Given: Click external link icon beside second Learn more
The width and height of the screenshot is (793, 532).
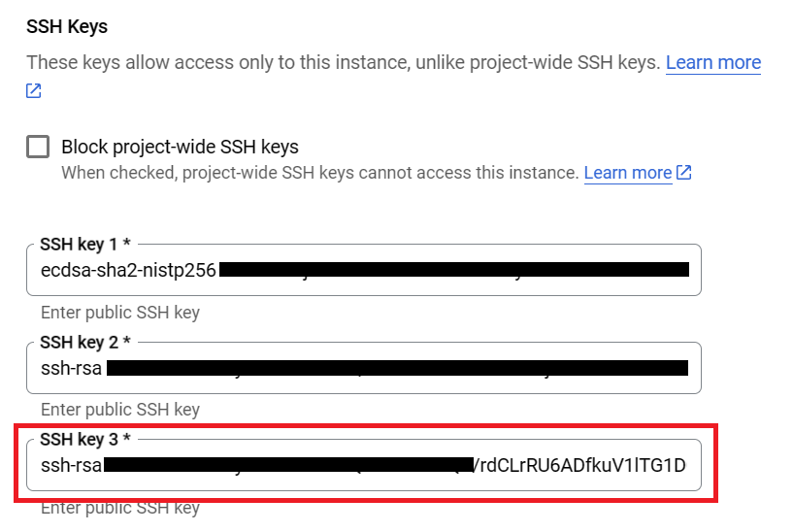Looking at the screenshot, I should click(x=684, y=173).
